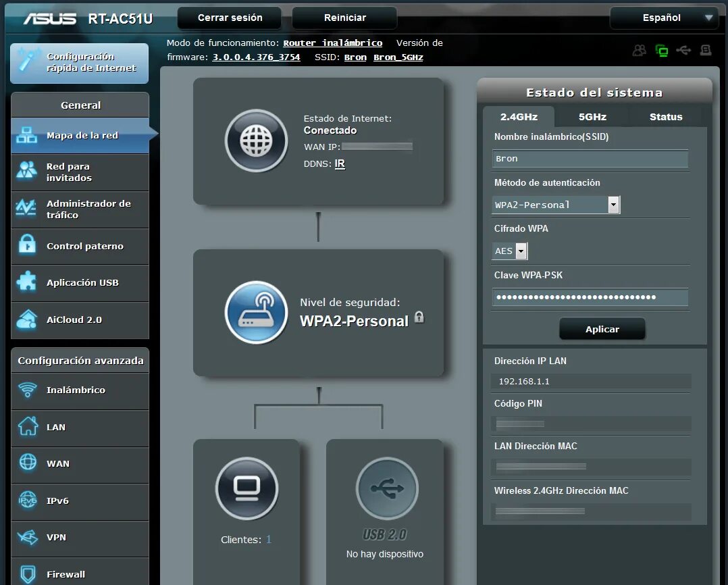The image size is (728, 585).
Task: Open the Bron_5GHz SSID link
Action: pyautogui.click(x=398, y=57)
